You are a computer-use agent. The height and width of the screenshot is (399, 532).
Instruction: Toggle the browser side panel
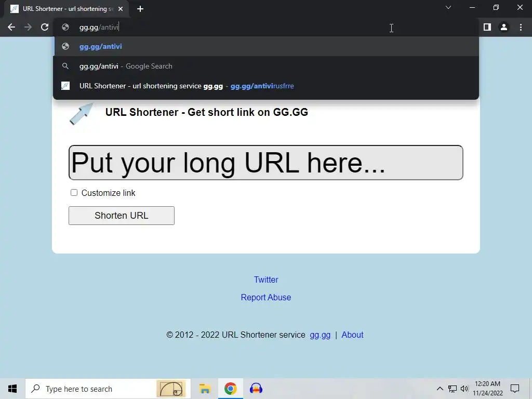tap(487, 27)
